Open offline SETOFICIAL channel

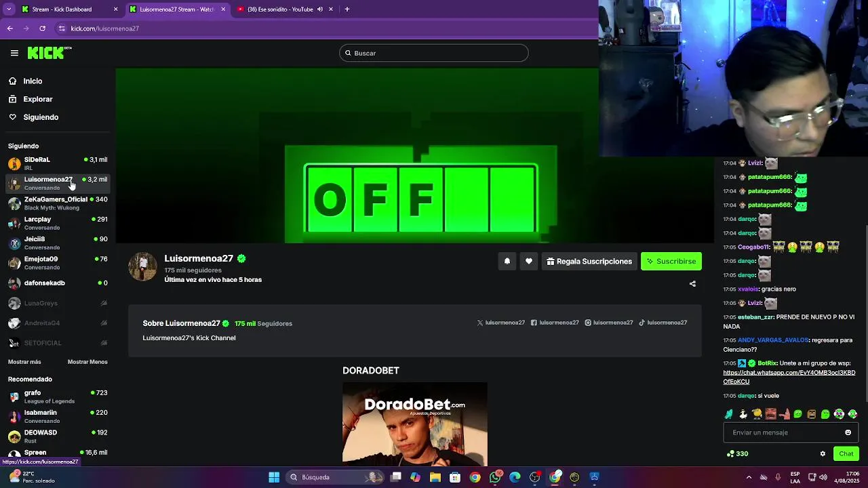coord(58,343)
